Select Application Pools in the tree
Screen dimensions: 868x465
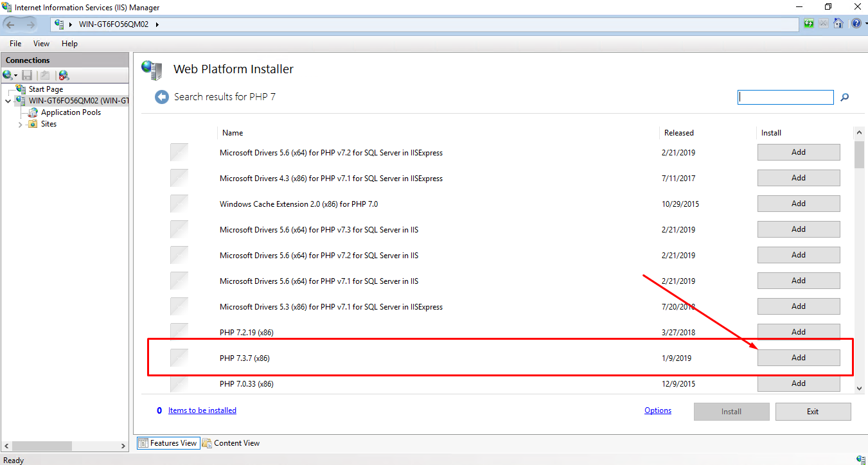[x=71, y=112]
